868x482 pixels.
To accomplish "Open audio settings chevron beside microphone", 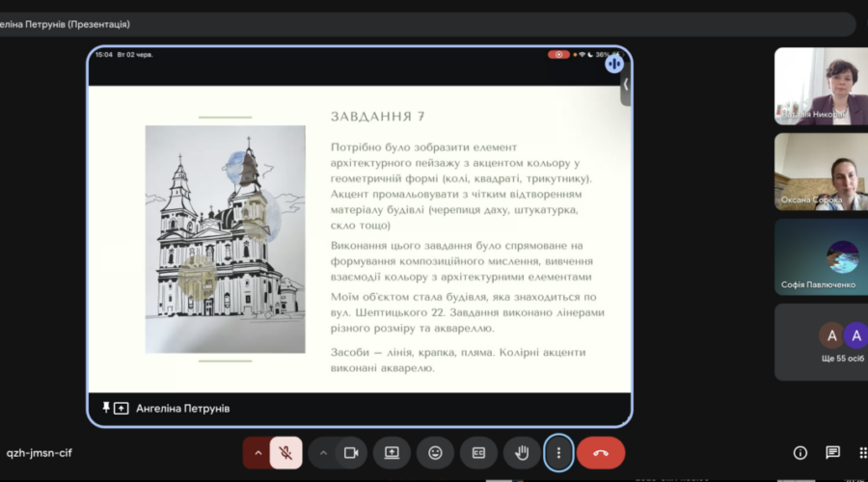I will pyautogui.click(x=258, y=453).
